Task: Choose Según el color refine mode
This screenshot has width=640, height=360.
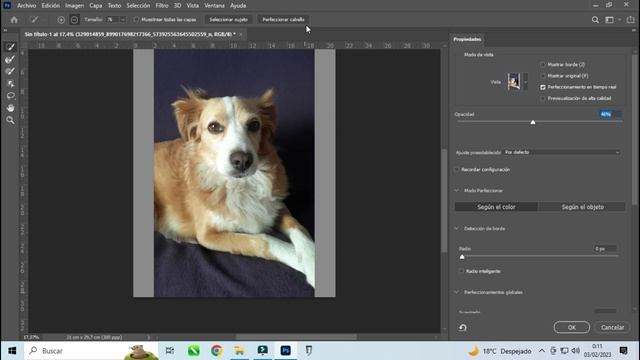Action: tap(496, 207)
